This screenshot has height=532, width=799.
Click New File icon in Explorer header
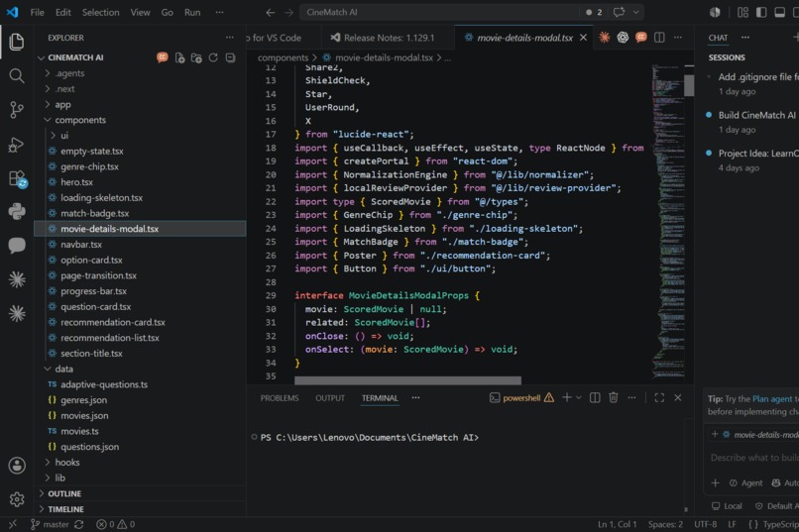pyautogui.click(x=179, y=58)
